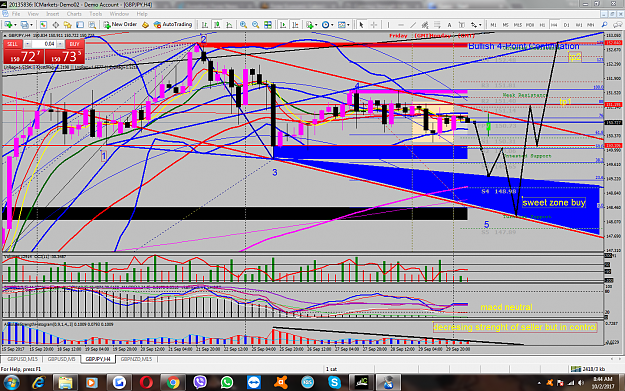Select the Fibonacci Retracement tool
625x391 pixels.
pos(437,25)
